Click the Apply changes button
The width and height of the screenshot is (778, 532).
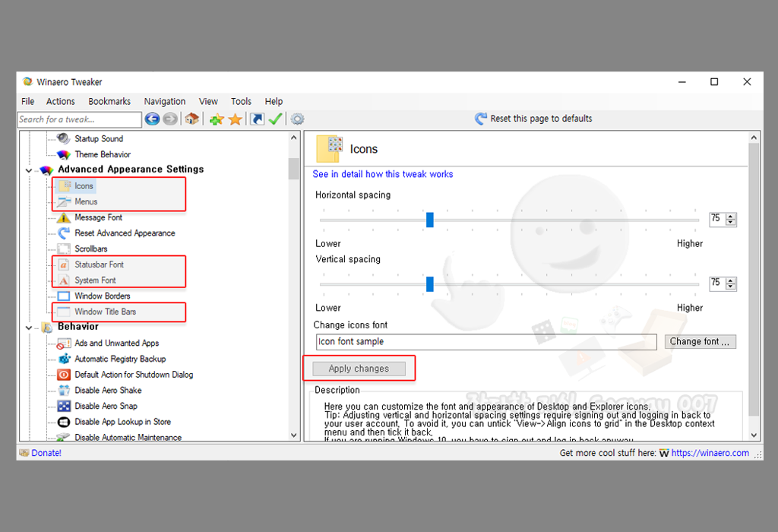[x=359, y=369]
